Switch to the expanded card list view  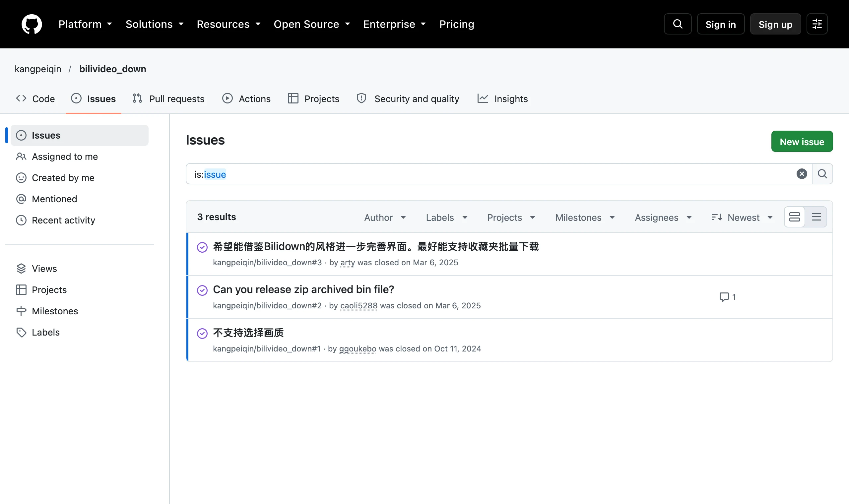click(x=794, y=217)
